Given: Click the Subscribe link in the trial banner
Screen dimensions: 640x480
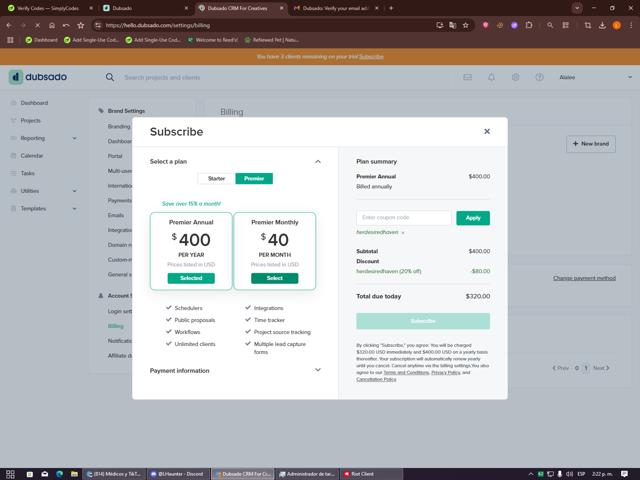Looking at the screenshot, I should pyautogui.click(x=371, y=57).
